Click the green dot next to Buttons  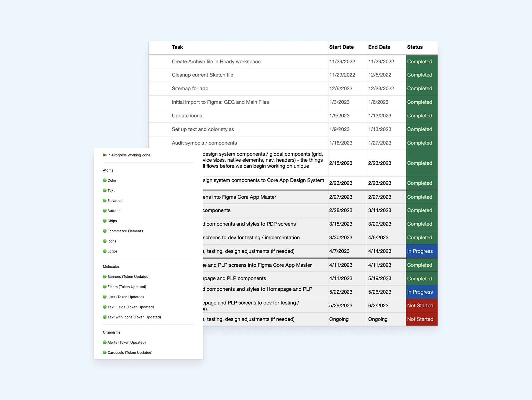[105, 211]
